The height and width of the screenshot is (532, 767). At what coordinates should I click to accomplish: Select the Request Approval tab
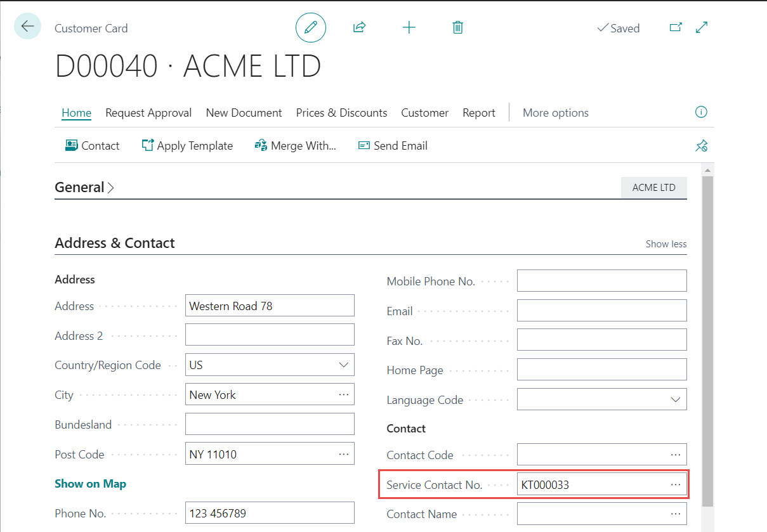tap(148, 113)
